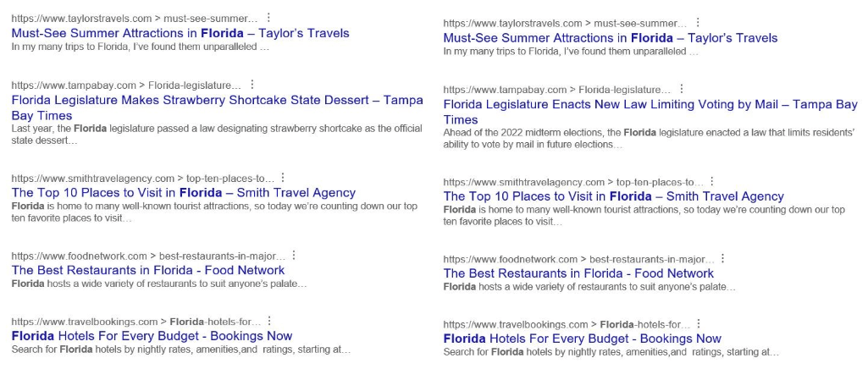
Task: Click right-column Florida Hotels For Every Budget link
Action: [x=582, y=339]
